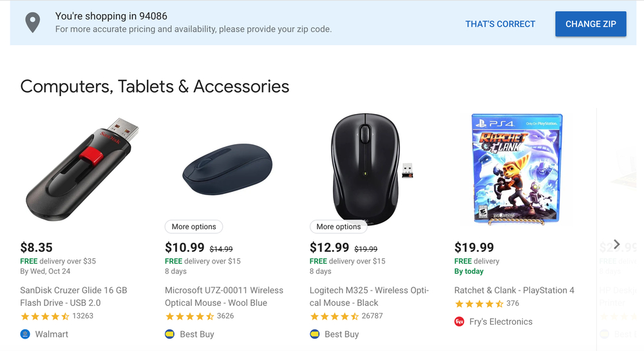Click the Ratchet & Clank game cover image
This screenshot has width=644, height=351.
517,169
